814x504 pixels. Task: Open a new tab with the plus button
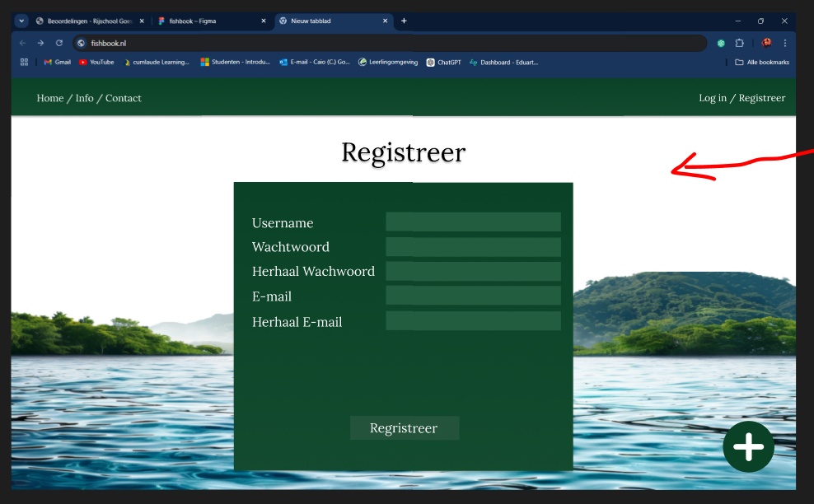click(x=404, y=21)
